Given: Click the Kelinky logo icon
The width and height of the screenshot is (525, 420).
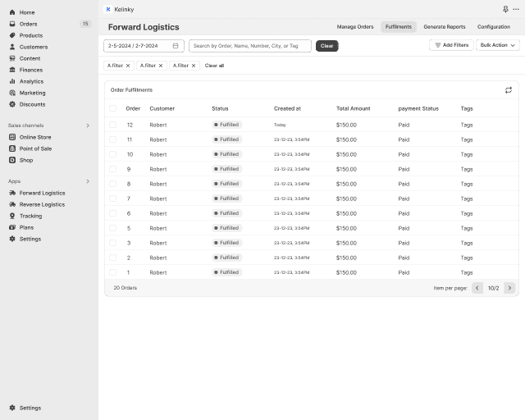Looking at the screenshot, I should (x=108, y=9).
